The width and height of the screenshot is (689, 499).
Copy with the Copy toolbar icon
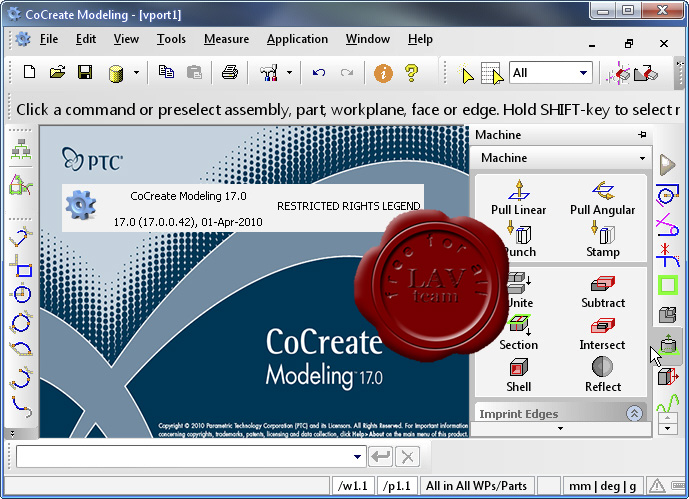(166, 72)
